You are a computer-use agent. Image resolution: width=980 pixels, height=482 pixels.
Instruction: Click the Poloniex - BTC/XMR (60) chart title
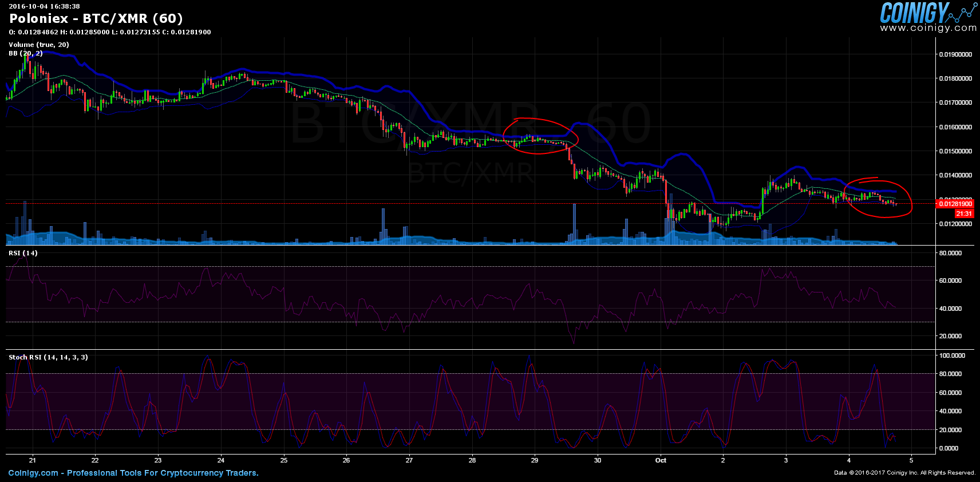tap(96, 19)
